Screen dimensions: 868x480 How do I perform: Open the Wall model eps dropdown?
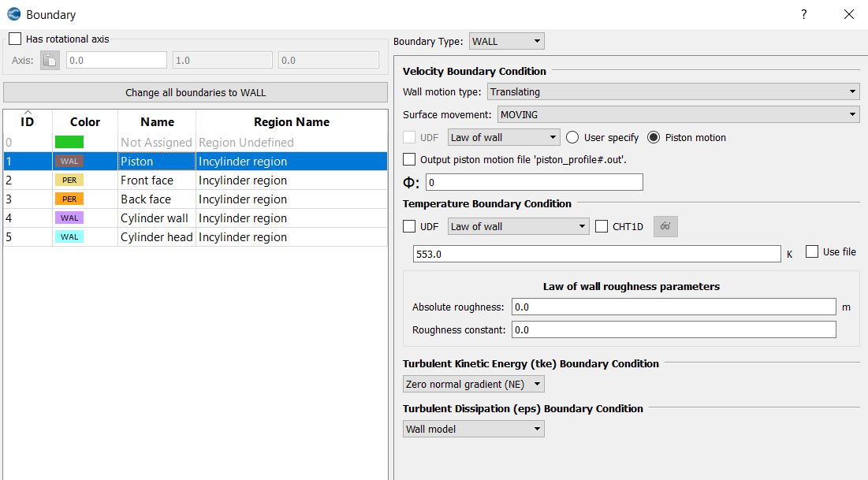coord(473,429)
